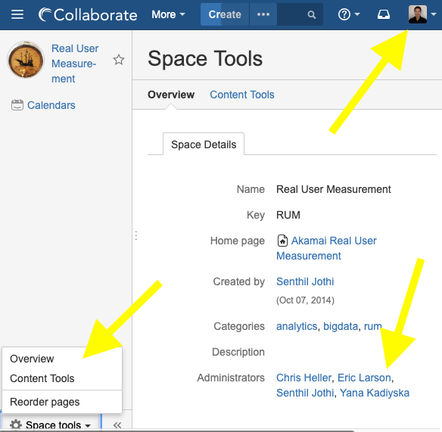Viewport: 442px width, 432px height.
Task: Click the Space tools gear icon
Action: pos(16,425)
